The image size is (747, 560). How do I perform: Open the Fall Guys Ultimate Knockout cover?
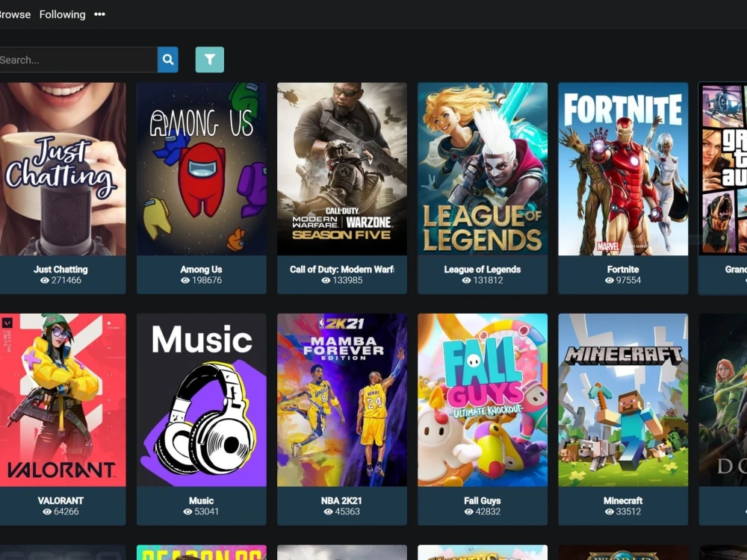click(483, 400)
